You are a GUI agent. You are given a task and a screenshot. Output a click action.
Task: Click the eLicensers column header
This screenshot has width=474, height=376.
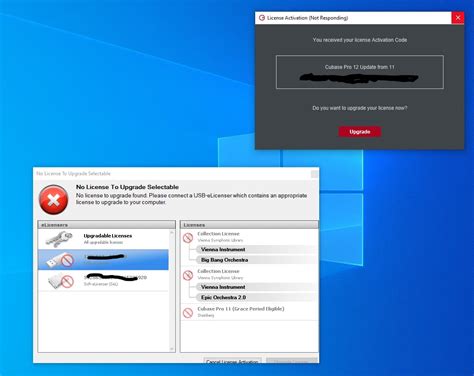coord(107,225)
